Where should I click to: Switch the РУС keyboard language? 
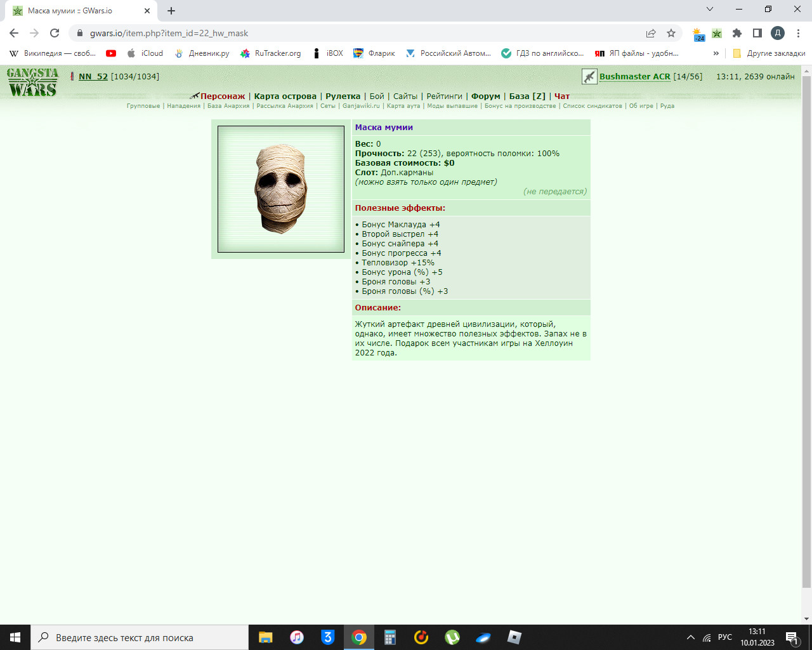click(725, 637)
